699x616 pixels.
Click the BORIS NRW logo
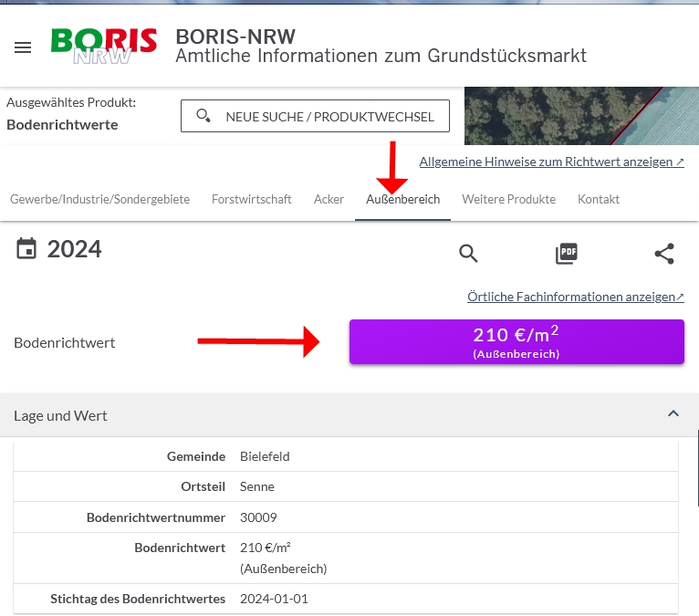coord(104,46)
